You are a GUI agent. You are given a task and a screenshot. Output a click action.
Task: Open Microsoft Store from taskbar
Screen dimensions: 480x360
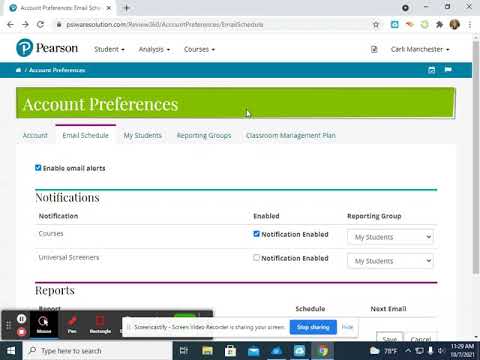(x=230, y=351)
